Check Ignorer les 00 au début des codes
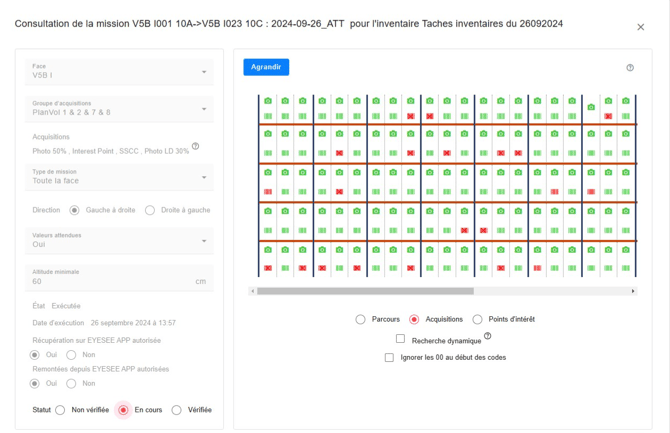670x433 pixels. pos(389,357)
